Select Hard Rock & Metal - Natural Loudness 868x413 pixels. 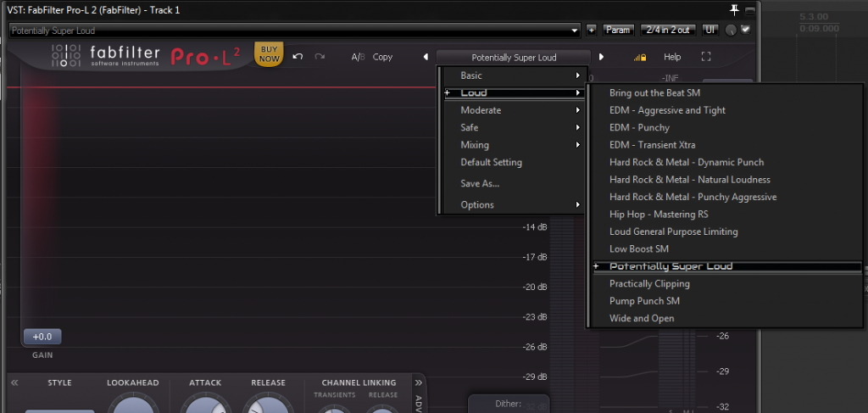coord(726,180)
